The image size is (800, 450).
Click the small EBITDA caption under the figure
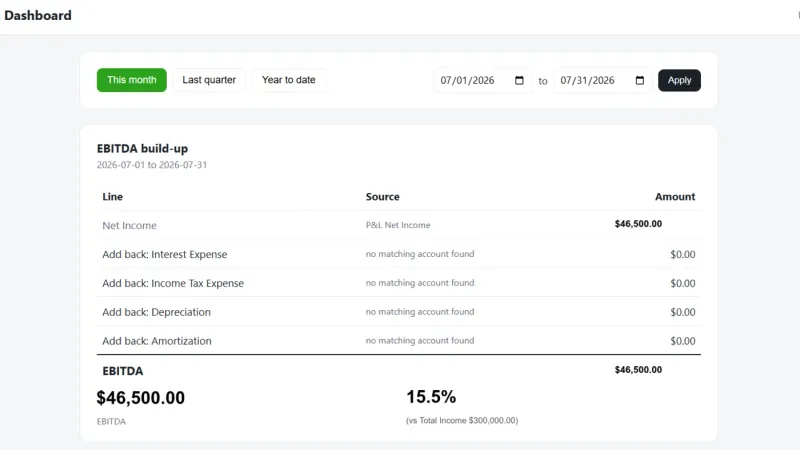coord(111,421)
